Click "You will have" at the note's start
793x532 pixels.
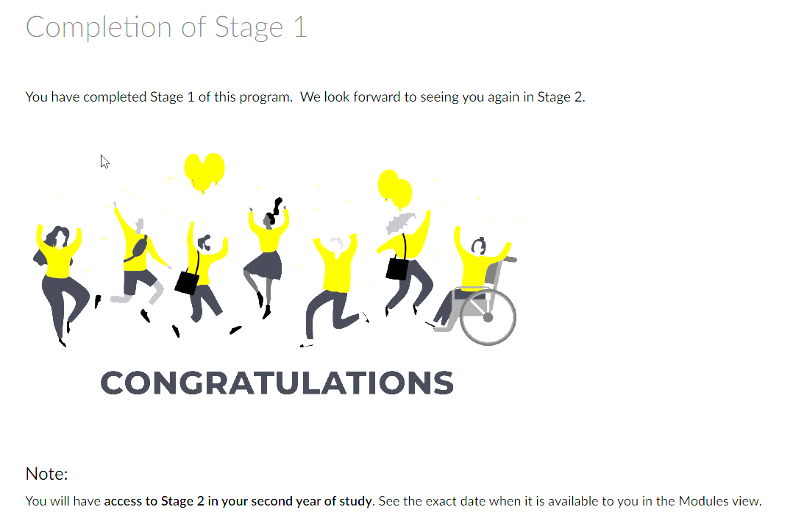point(63,501)
